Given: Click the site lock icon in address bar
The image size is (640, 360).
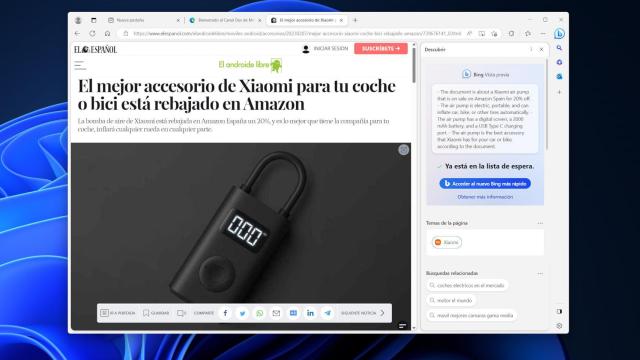Looking at the screenshot, I should [x=126, y=33].
